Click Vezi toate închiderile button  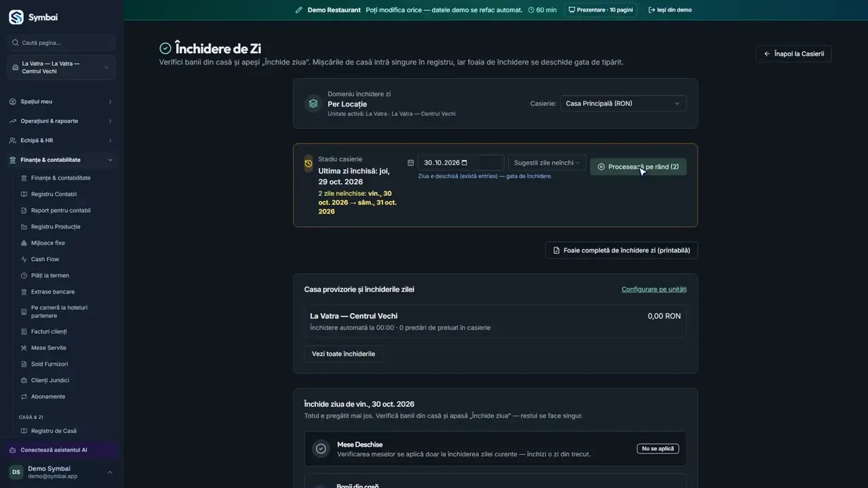coord(343,354)
